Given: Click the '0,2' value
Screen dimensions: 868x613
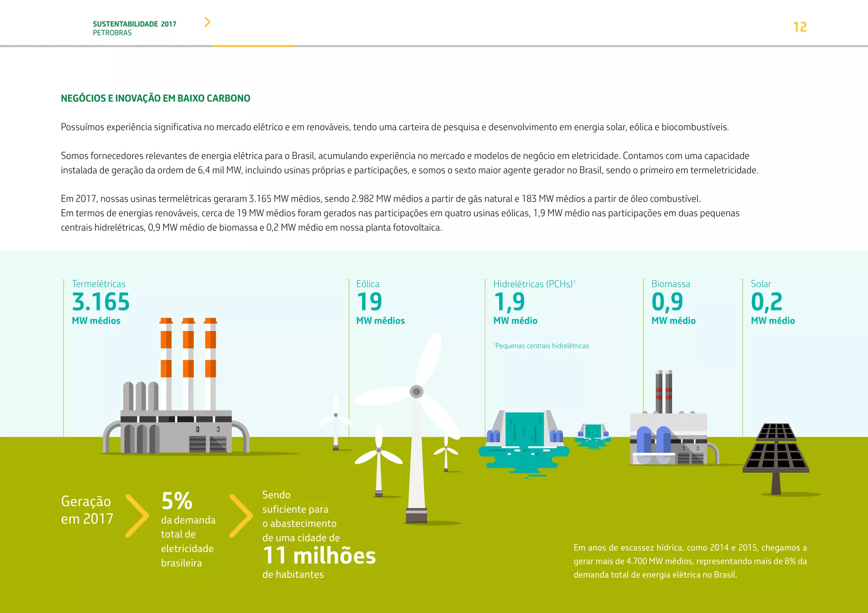Looking at the screenshot, I should [x=766, y=302].
